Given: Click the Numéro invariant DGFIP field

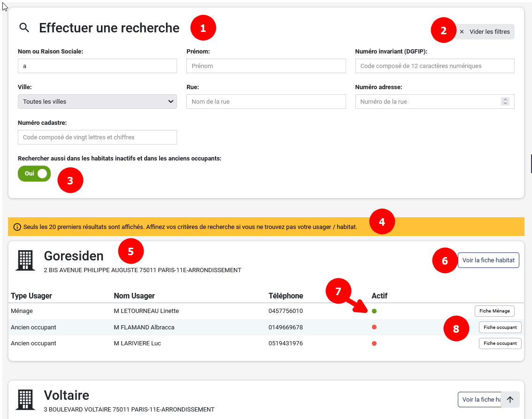Looking at the screenshot, I should 434,66.
